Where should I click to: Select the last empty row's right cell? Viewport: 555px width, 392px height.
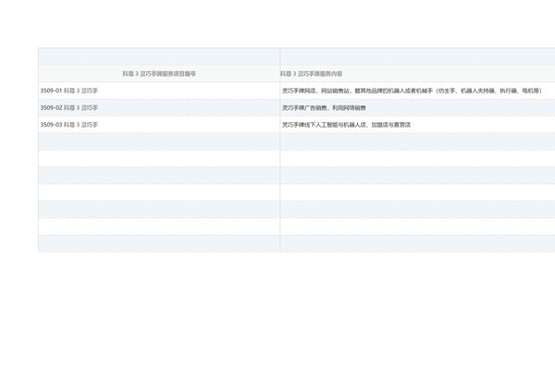(416, 243)
